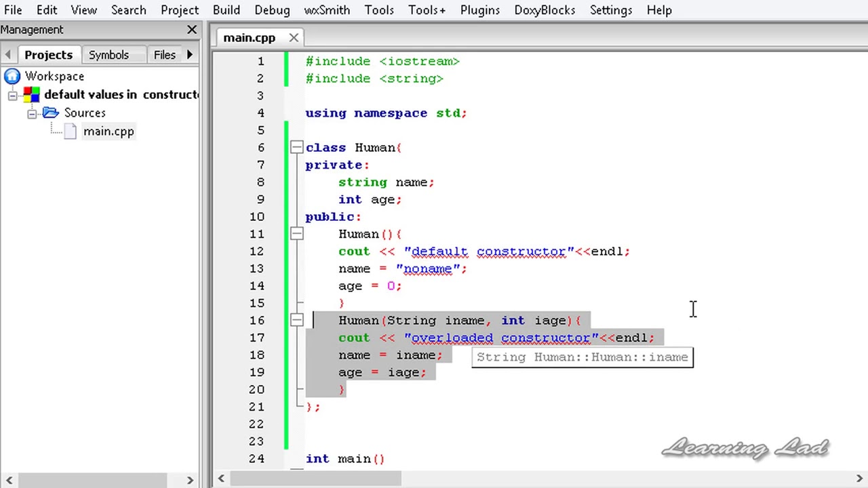Click the string "default constructor"
The width and height of the screenshot is (868, 488).
tap(489, 251)
